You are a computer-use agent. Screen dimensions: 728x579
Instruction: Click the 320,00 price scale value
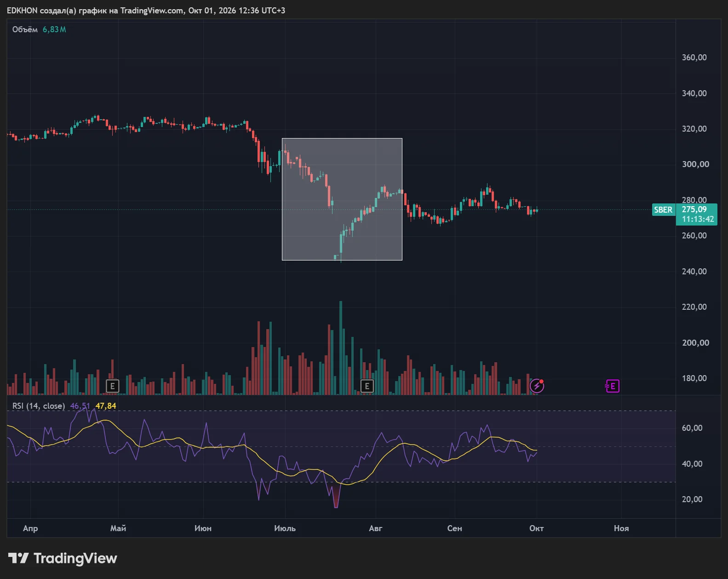tap(694, 129)
